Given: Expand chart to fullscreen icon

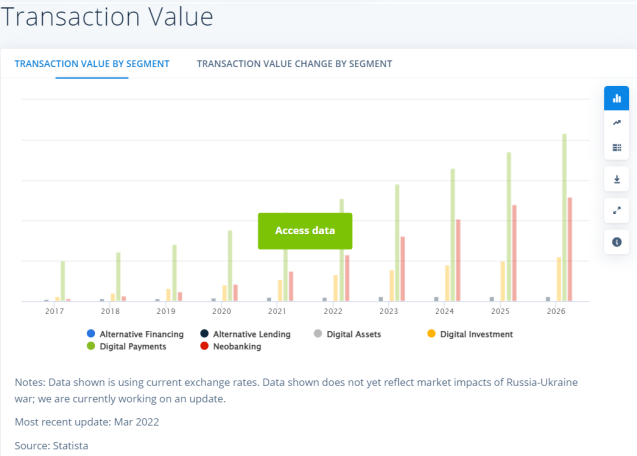Looking at the screenshot, I should 616,210.
